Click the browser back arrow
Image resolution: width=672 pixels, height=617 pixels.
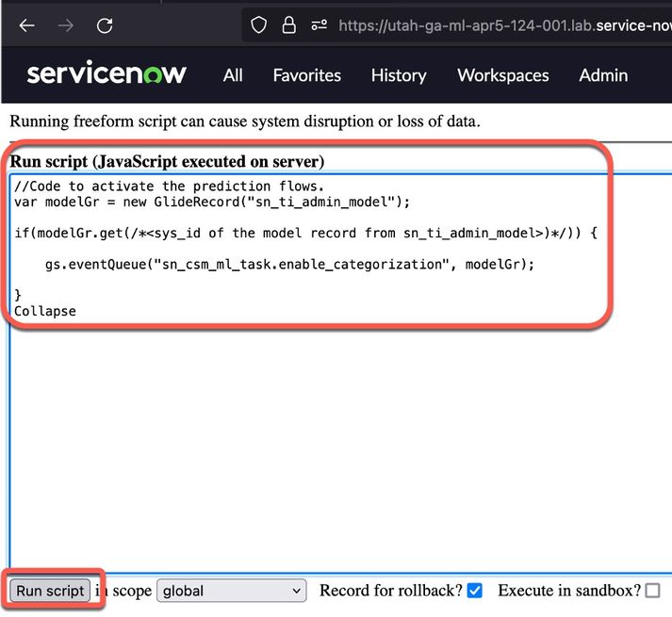click(26, 25)
